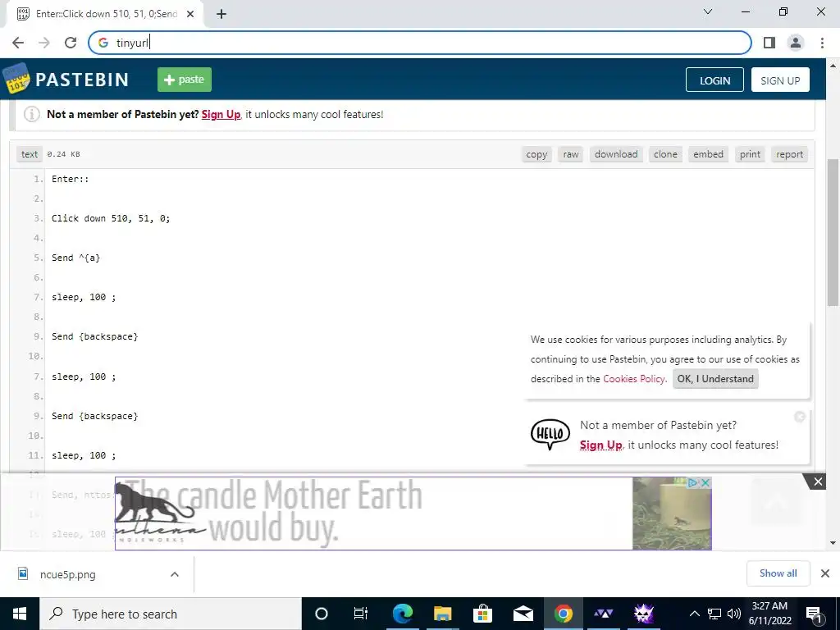840x630 pixels.
Task: Open Cortana from the taskbar circle icon
Action: click(x=321, y=614)
